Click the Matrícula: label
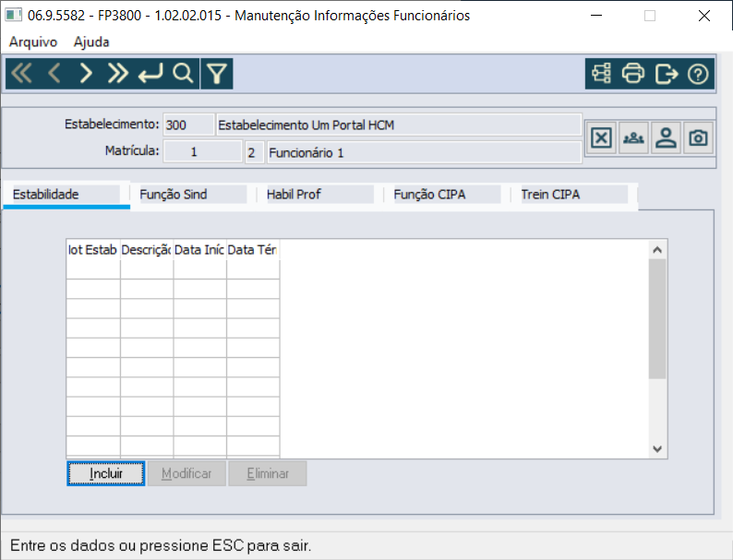 (x=132, y=150)
